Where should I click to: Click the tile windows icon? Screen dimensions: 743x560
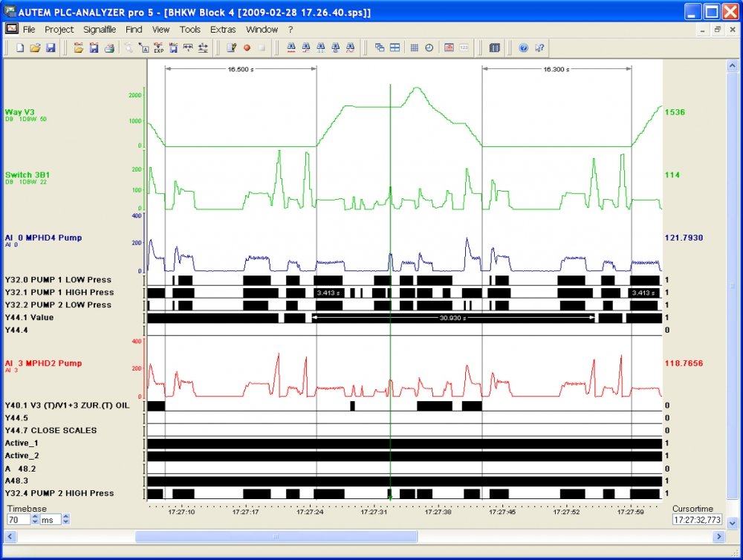395,48
